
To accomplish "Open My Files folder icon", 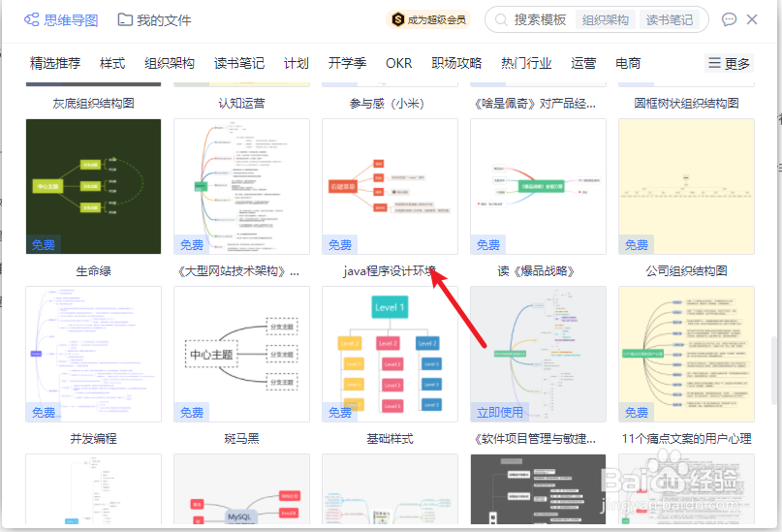I will click(x=125, y=20).
